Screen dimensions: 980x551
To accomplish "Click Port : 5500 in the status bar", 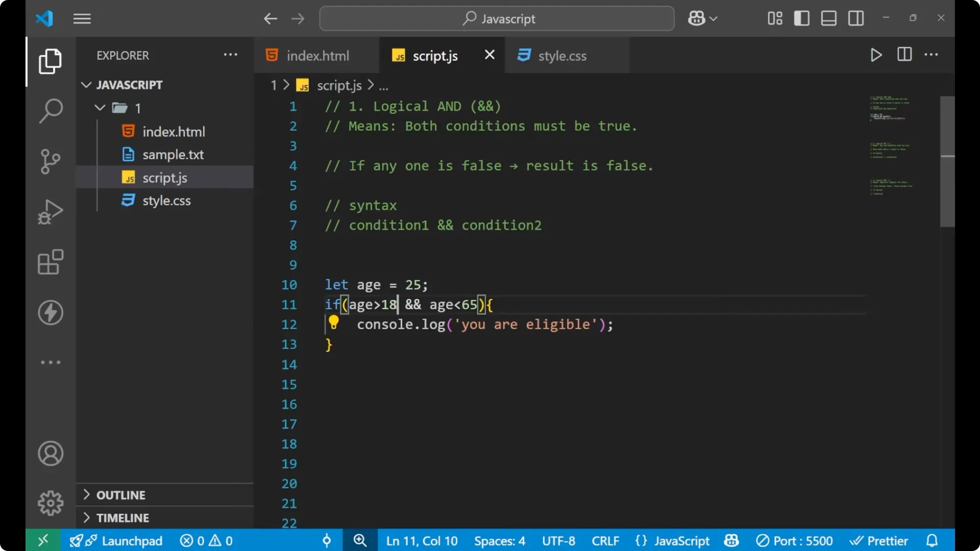I will [x=794, y=540].
